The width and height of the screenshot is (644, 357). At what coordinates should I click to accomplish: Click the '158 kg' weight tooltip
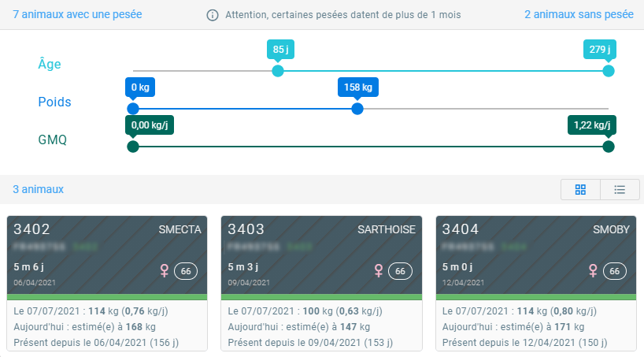click(x=358, y=87)
